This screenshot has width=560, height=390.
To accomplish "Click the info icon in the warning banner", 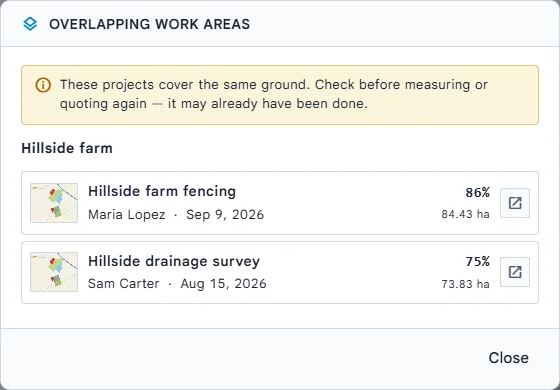I will [43, 85].
